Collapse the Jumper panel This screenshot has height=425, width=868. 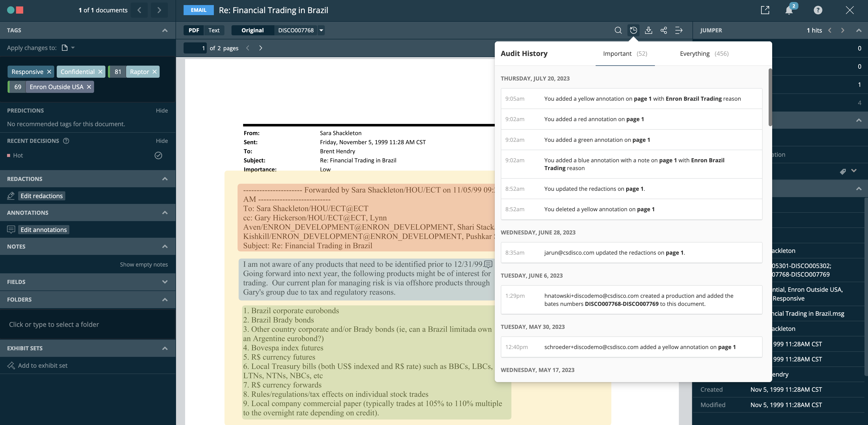[x=859, y=30]
